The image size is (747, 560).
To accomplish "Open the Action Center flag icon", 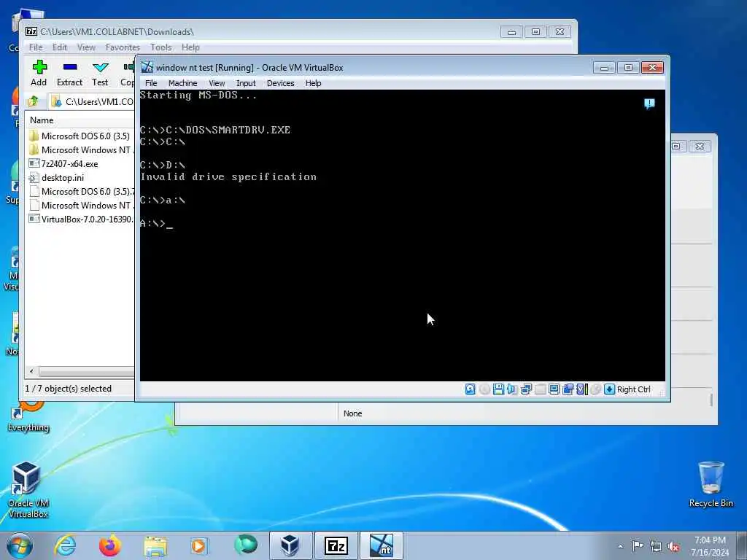I will tap(637, 546).
